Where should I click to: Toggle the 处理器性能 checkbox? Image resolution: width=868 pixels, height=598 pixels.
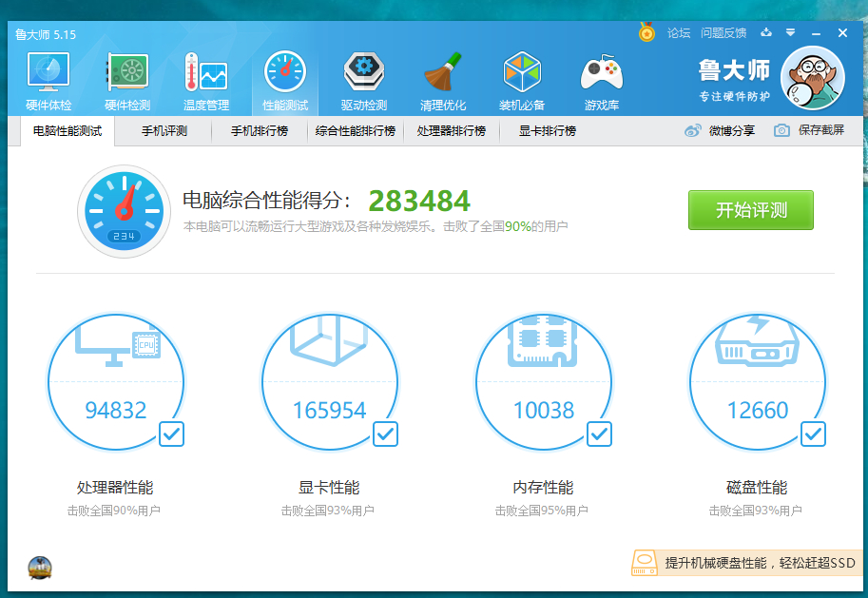point(172,434)
